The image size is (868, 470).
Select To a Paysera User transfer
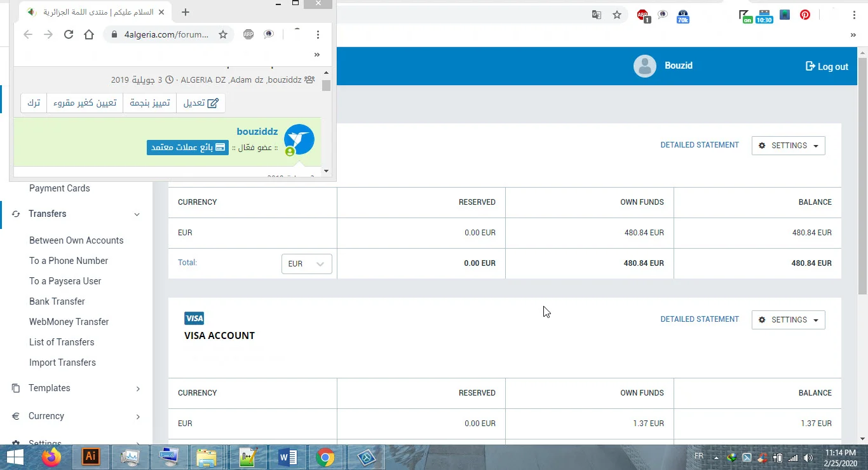[65, 281]
